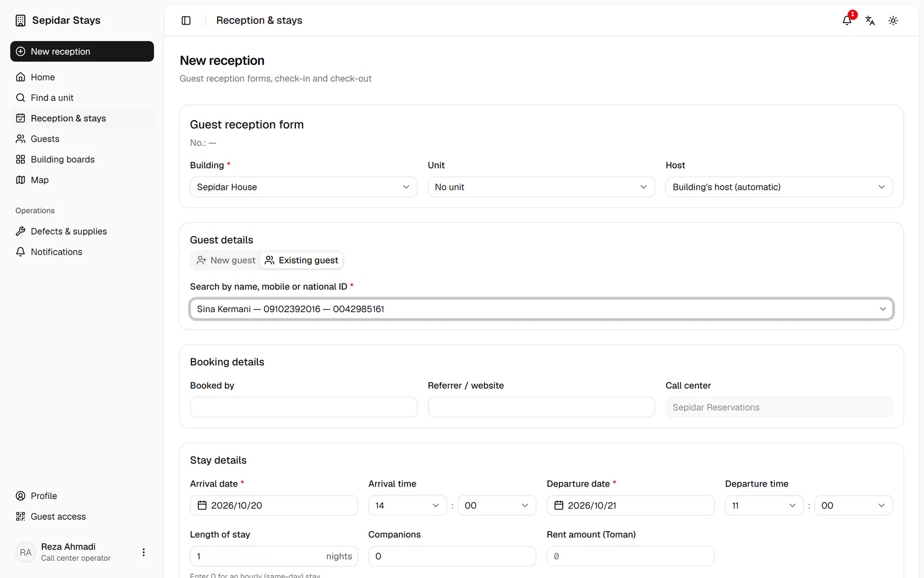Open Guests page

[x=82, y=139]
